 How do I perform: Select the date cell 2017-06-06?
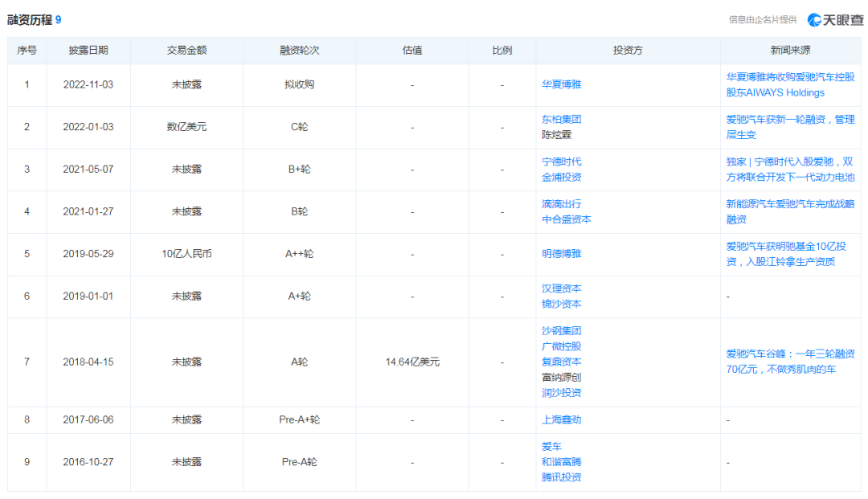click(x=88, y=420)
